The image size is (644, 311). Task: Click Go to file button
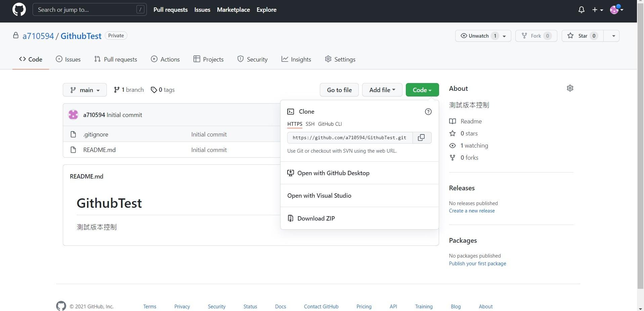(x=339, y=90)
